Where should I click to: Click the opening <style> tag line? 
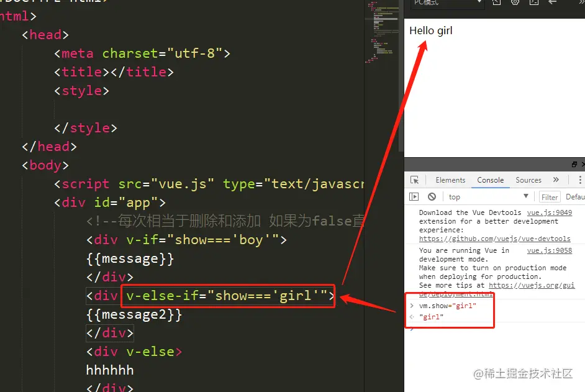coord(82,90)
